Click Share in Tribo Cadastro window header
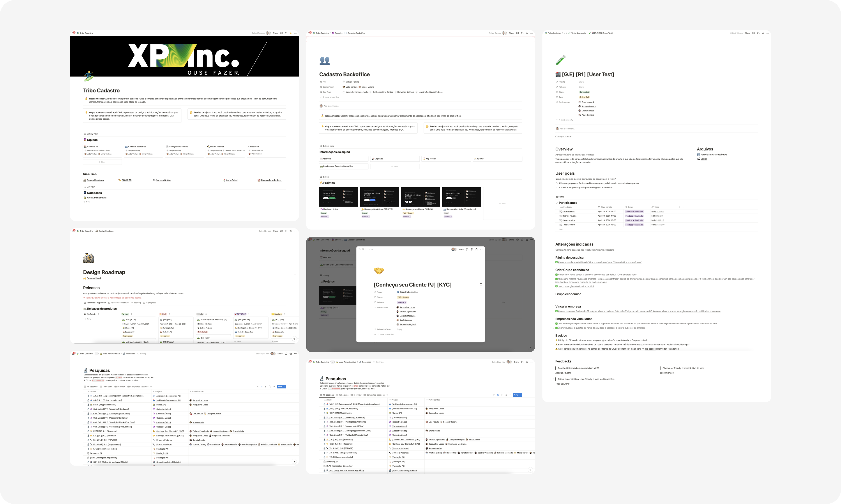Screen dimensions: 841x504 (275, 33)
